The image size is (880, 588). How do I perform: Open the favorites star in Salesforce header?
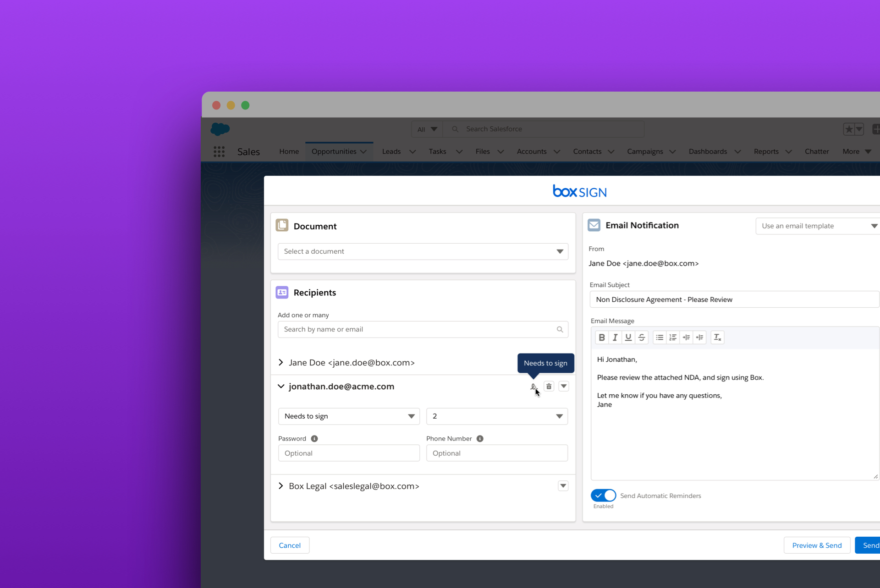coord(849,129)
